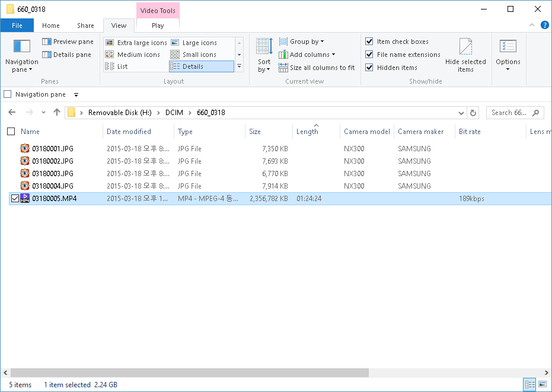Screen dimensions: 552x392
Task: Select the 03180003.JPG file
Action: click(x=53, y=174)
